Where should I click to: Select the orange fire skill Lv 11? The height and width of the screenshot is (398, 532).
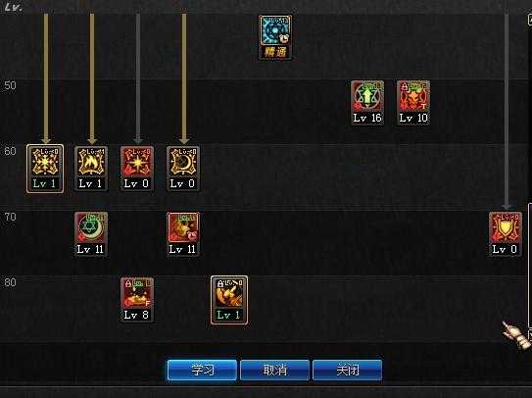[x=183, y=234]
